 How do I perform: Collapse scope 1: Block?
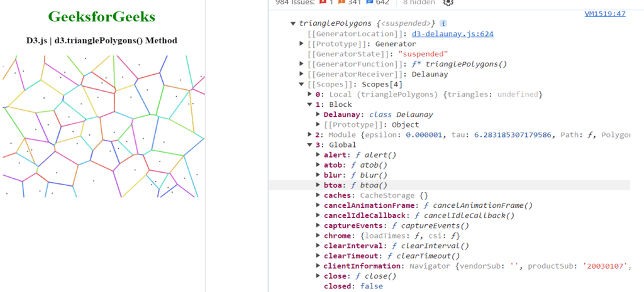point(310,105)
